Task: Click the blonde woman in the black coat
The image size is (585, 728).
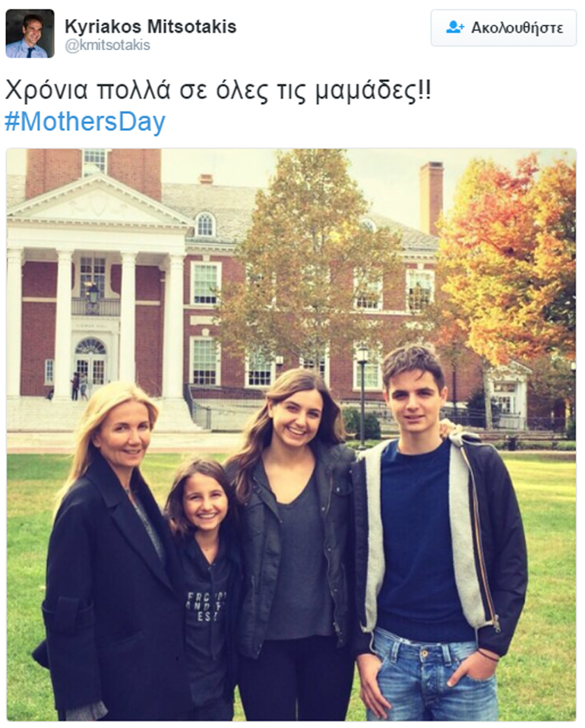Action: point(112,552)
